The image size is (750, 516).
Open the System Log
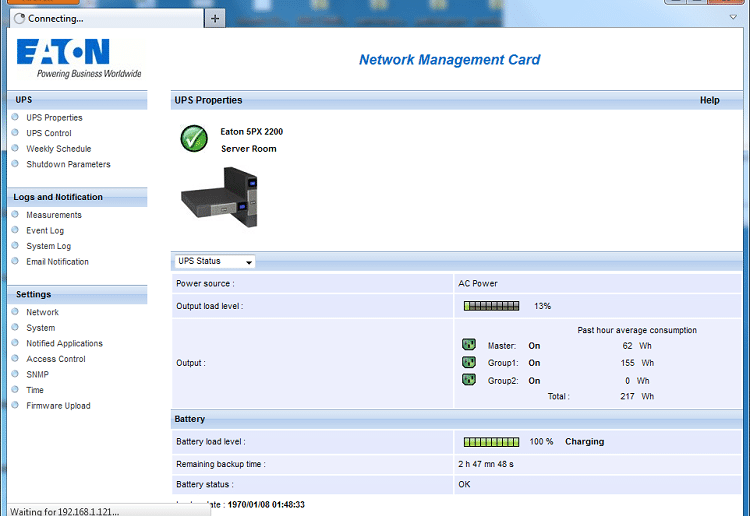pos(48,246)
